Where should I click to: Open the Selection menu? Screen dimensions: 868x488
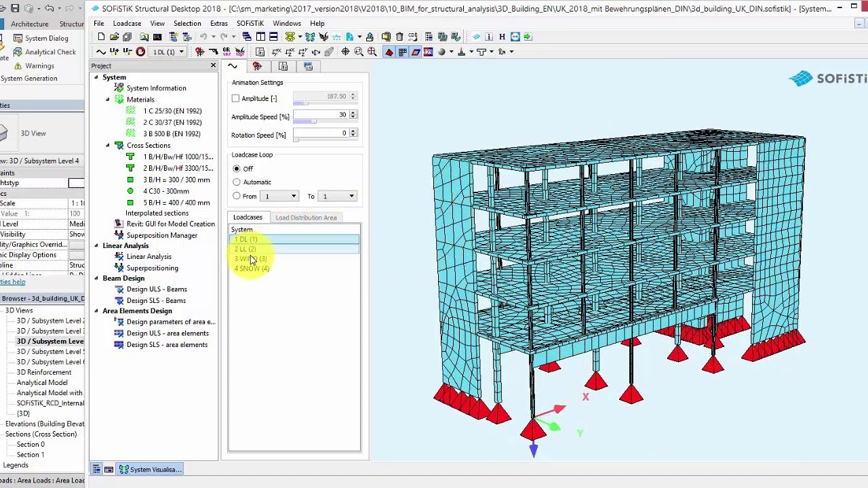[187, 23]
